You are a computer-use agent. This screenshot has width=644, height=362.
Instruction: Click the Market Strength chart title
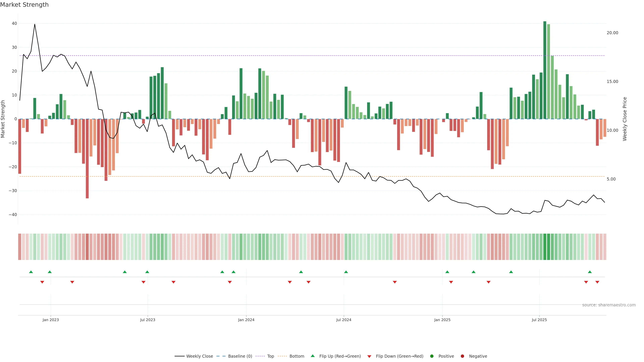click(24, 5)
